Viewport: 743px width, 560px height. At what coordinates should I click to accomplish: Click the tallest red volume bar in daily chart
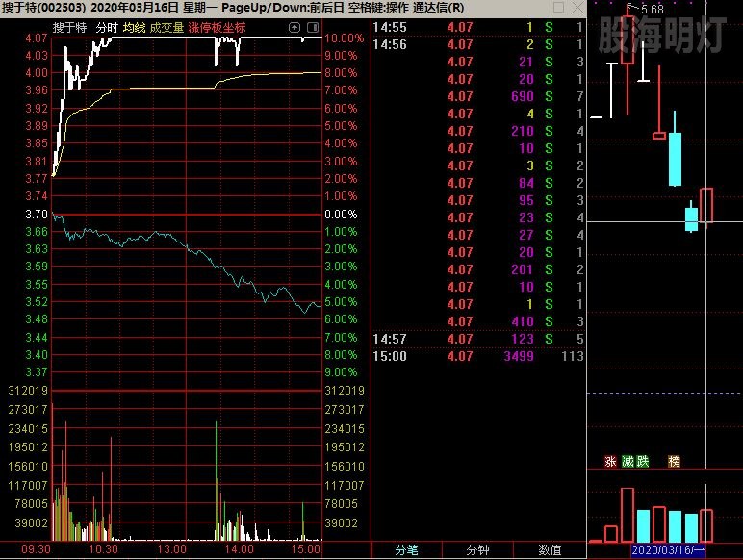pos(628,515)
